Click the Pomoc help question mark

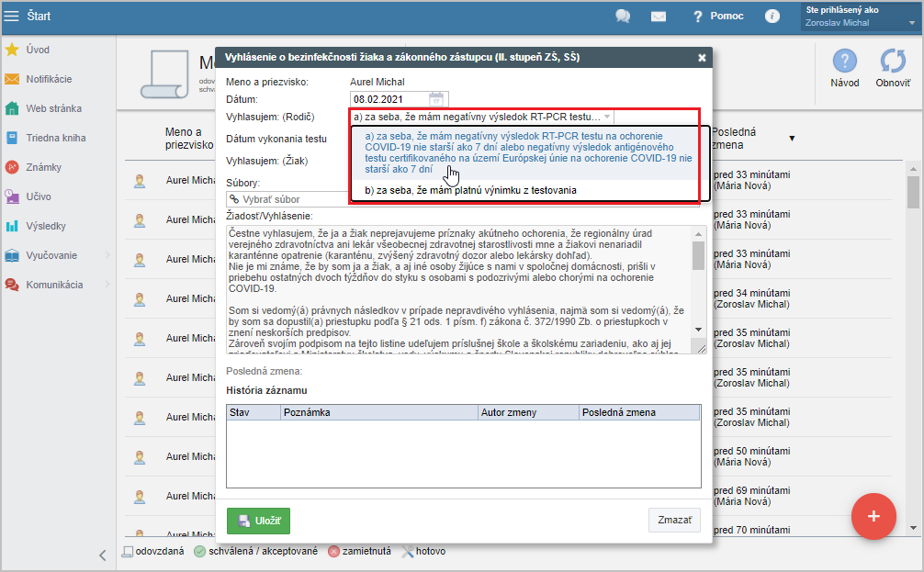coord(698,17)
